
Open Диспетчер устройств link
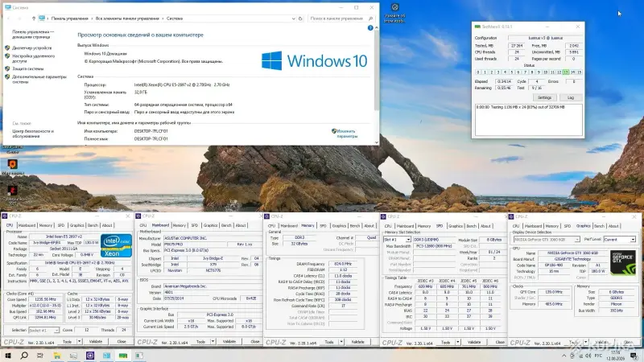(32, 48)
